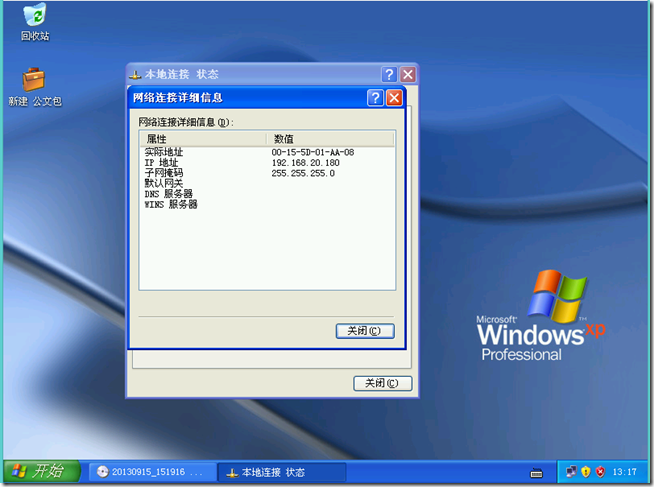Click the system clock showing 13:17
Viewport: 654px width, 487px height.
624,472
